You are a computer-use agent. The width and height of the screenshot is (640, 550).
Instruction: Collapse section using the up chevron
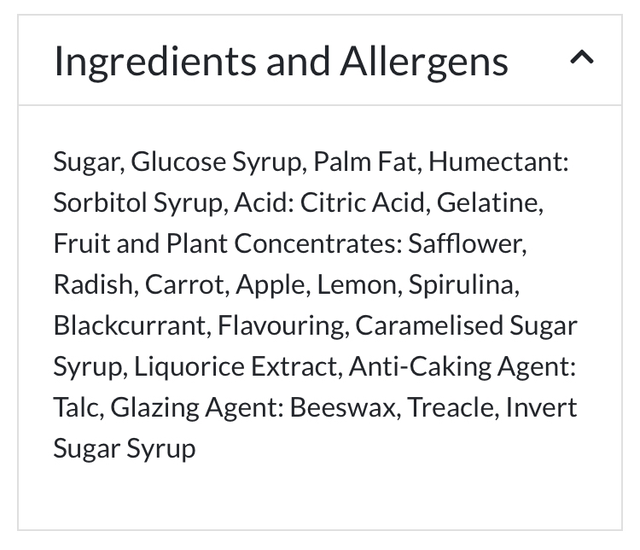point(581,61)
